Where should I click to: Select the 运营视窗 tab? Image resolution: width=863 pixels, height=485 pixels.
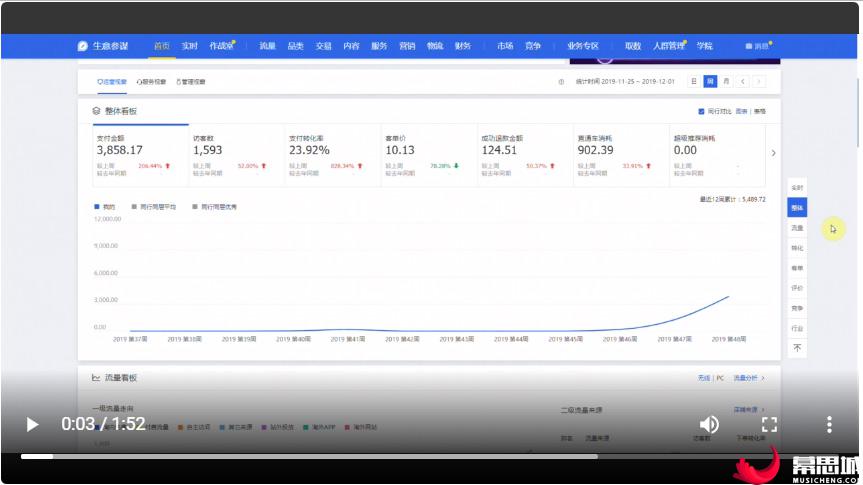(112, 82)
